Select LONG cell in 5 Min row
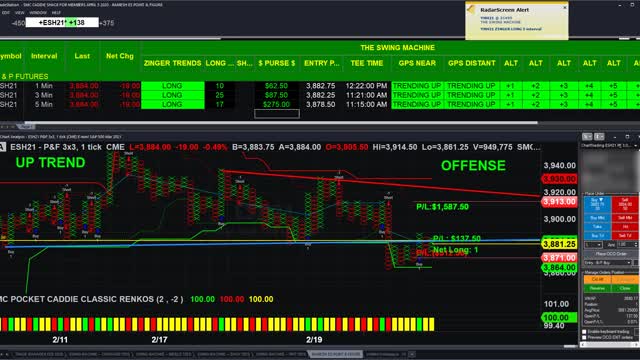 172,104
